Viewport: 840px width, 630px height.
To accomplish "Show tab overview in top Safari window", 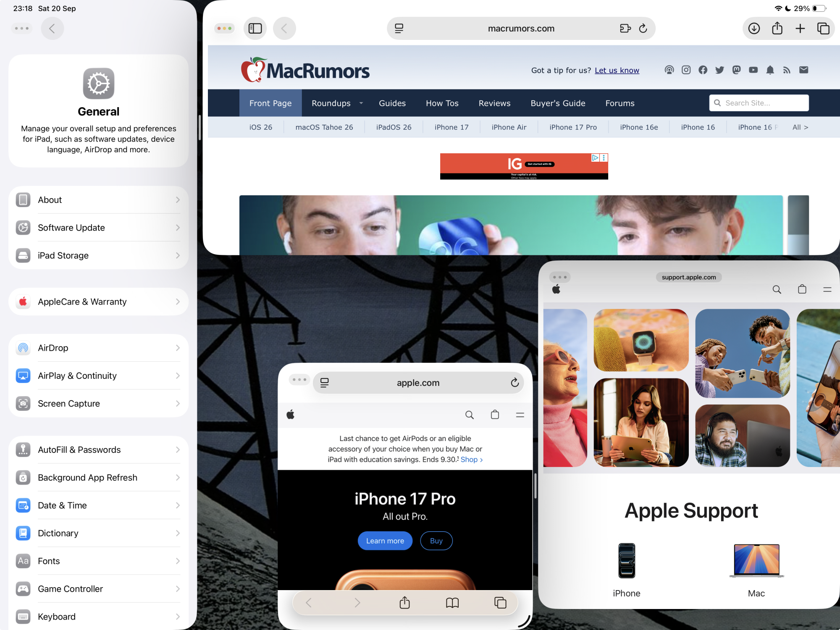I will pos(823,29).
